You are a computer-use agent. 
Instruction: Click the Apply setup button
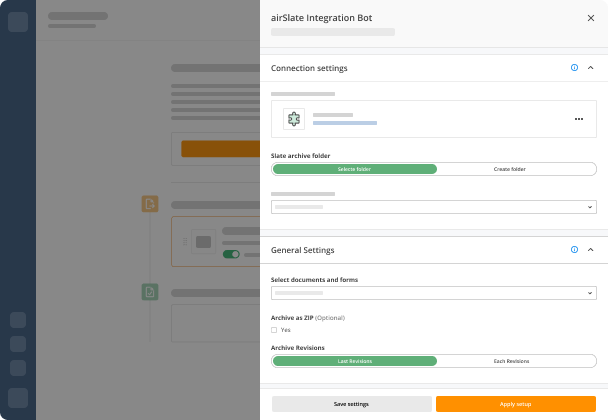[x=516, y=404]
